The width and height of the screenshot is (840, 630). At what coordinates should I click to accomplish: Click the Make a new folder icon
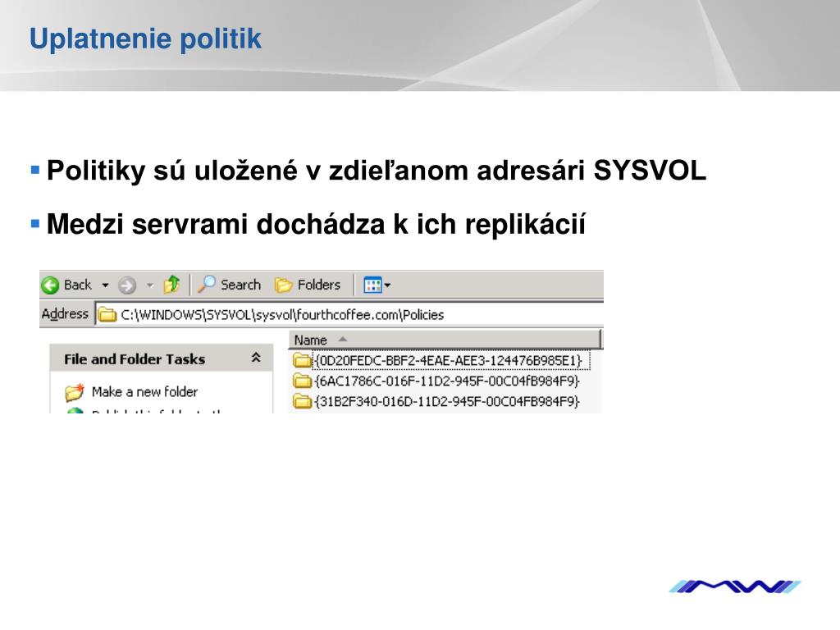coord(75,392)
